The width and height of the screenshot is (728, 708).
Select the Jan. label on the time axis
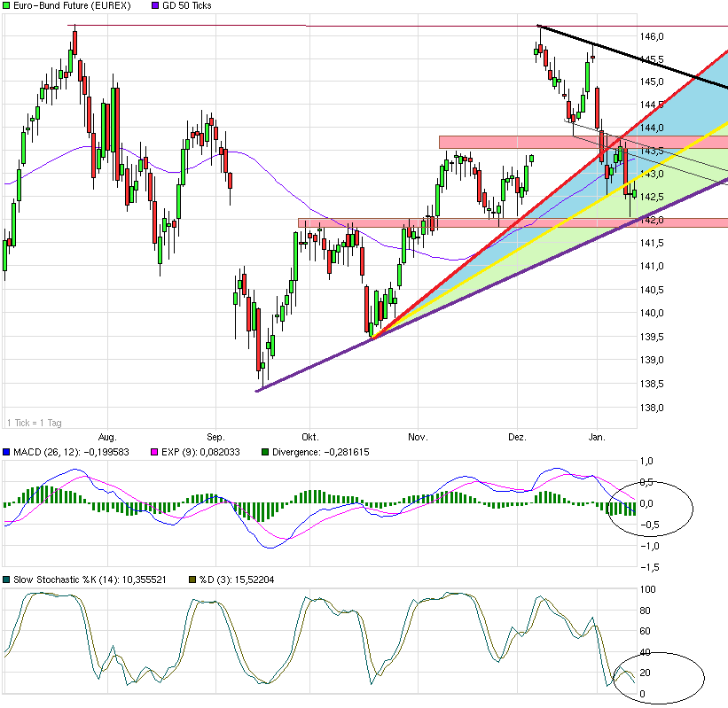(x=597, y=437)
